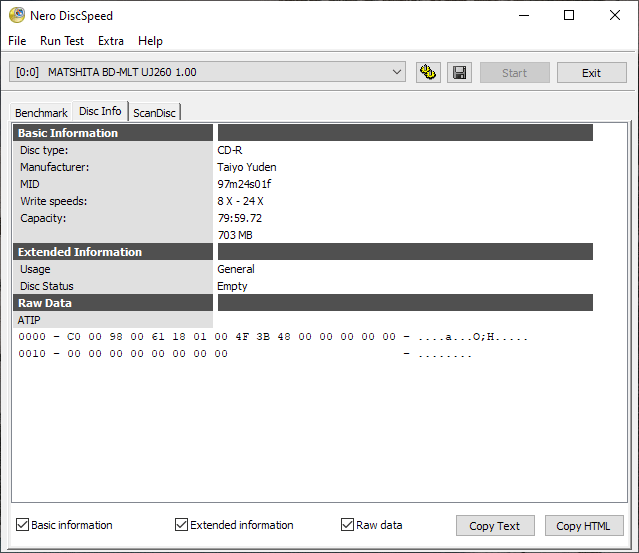Click the 703 MB capacity value
The height and width of the screenshot is (553, 639).
tap(235, 235)
